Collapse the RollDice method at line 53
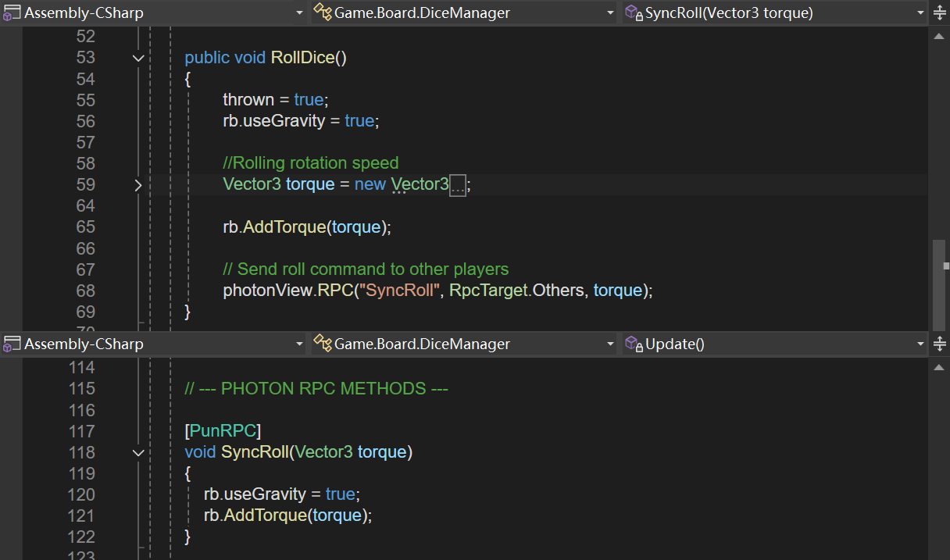The height and width of the screenshot is (560, 950). [x=138, y=58]
